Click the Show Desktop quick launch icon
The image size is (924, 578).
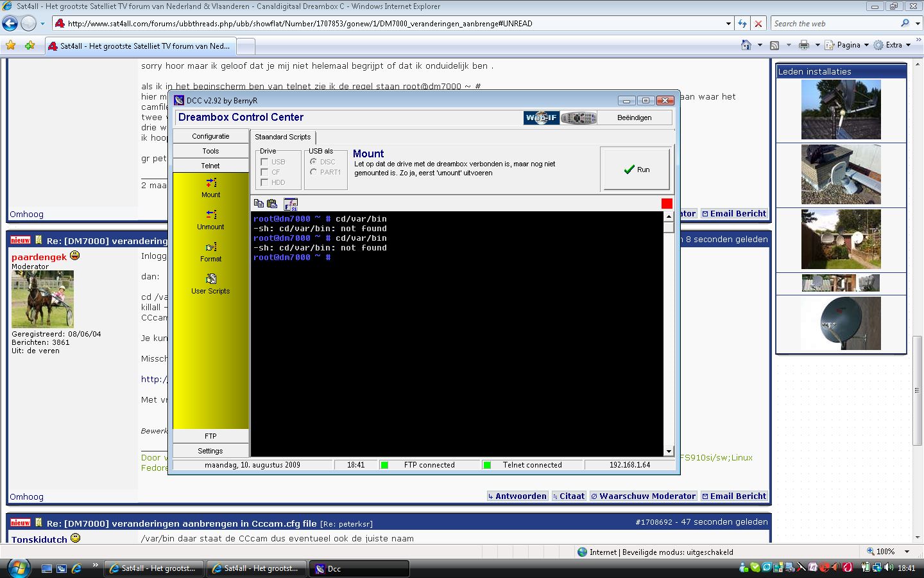(47, 568)
